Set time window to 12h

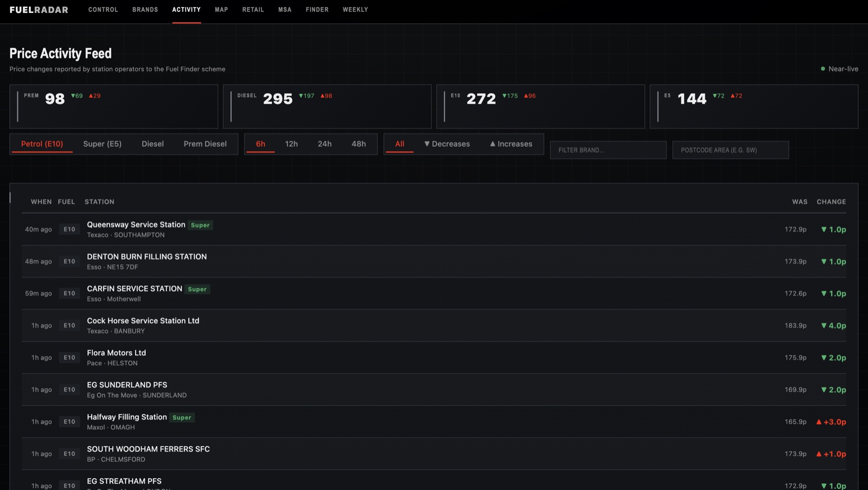[x=291, y=144]
